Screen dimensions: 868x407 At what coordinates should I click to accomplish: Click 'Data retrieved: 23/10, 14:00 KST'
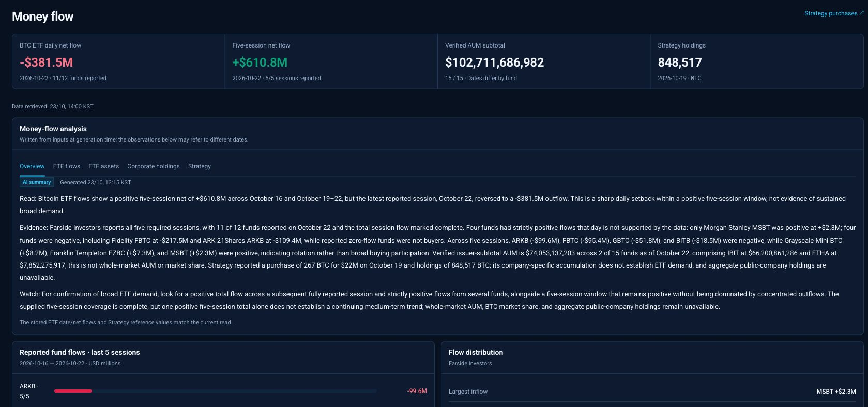pyautogui.click(x=53, y=107)
